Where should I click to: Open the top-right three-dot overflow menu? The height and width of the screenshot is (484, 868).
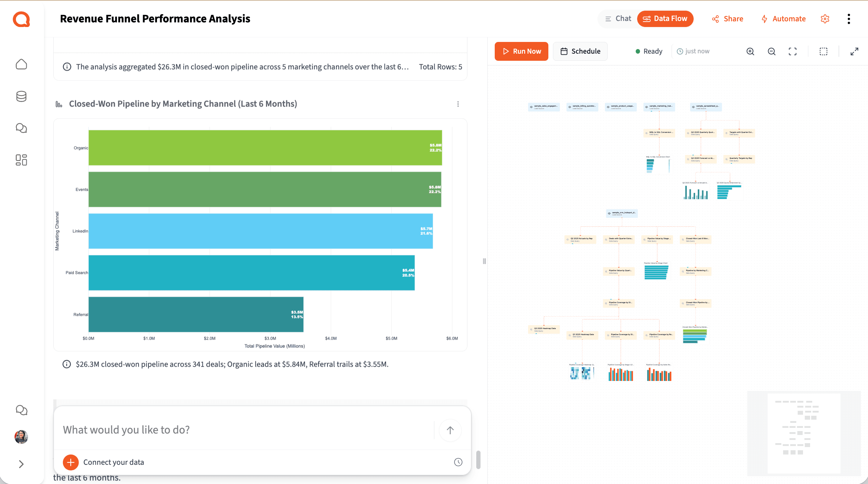point(849,19)
